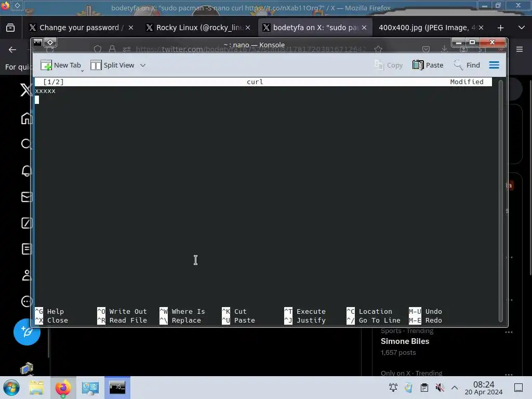Click the Firefox window menu icon in title bar

point(5,5)
